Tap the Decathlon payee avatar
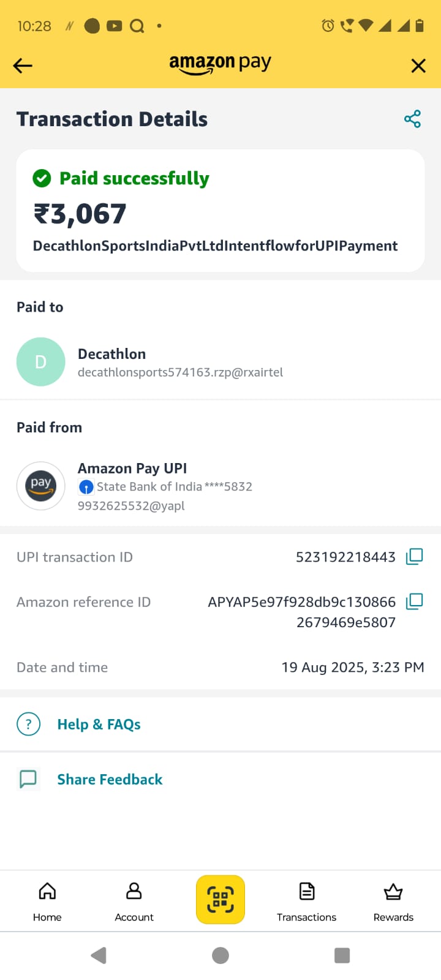The image size is (441, 980). [x=40, y=362]
